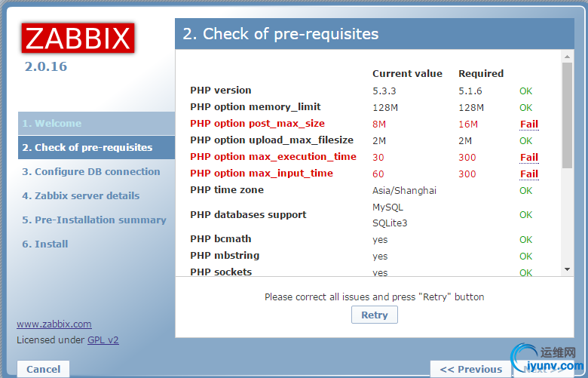This screenshot has width=588, height=378.
Task: Click required value '16M'
Action: (x=468, y=124)
